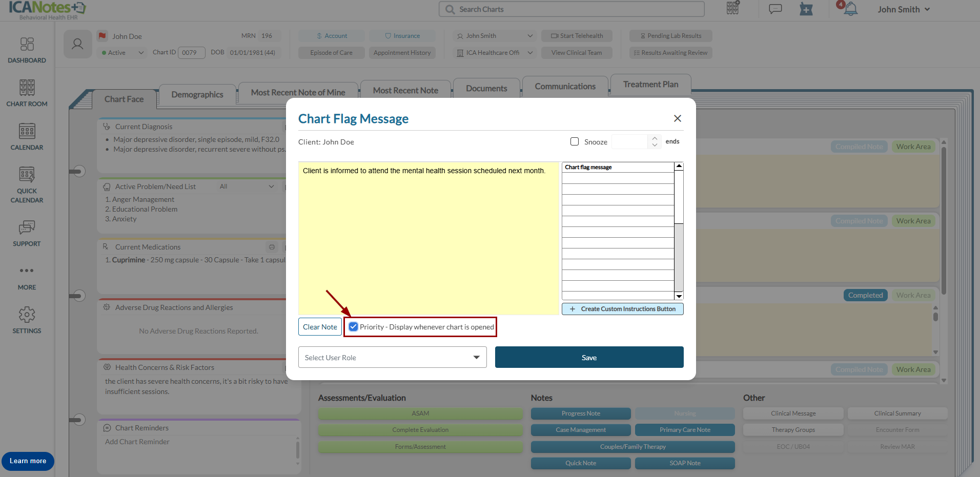Click the Progress Note button
Image resolution: width=980 pixels, height=477 pixels.
[581, 413]
